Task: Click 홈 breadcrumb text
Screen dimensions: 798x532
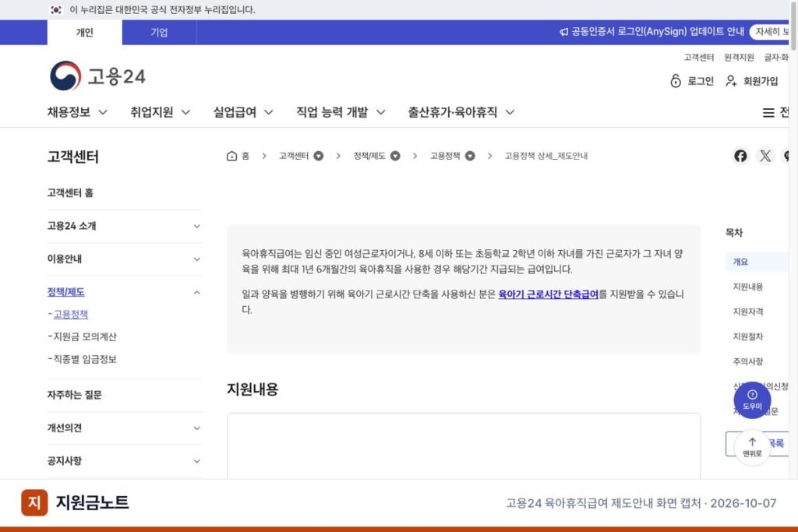Action: (x=245, y=156)
